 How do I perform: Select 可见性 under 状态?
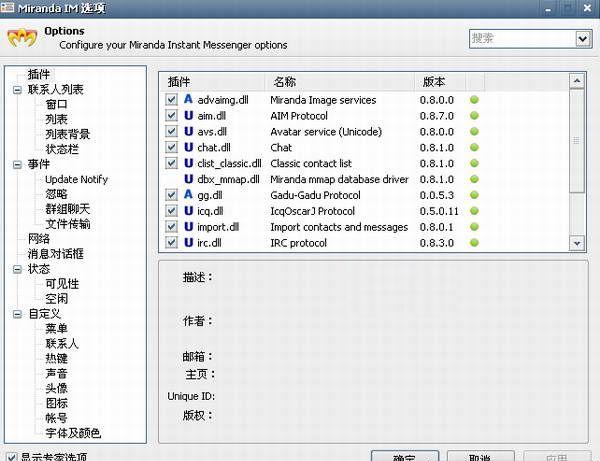62,284
